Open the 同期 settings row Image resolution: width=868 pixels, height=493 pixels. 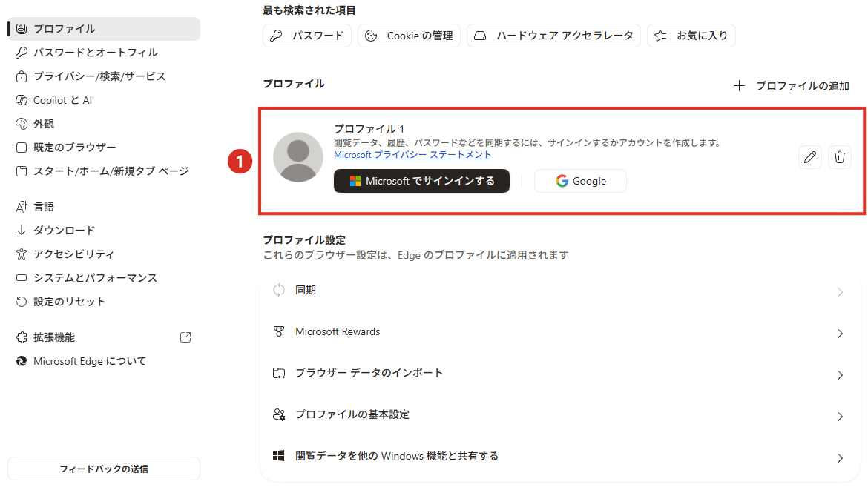pyautogui.click(x=559, y=291)
